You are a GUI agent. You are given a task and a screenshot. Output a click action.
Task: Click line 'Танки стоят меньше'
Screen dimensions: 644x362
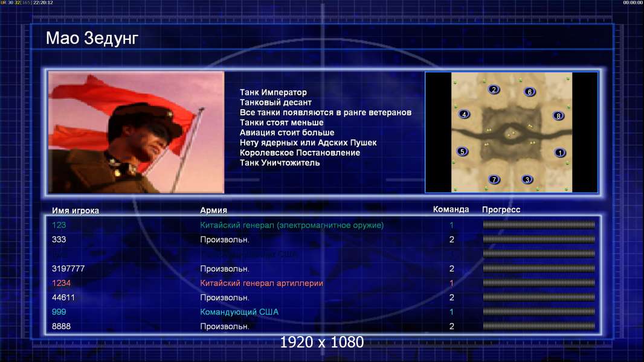pos(282,122)
